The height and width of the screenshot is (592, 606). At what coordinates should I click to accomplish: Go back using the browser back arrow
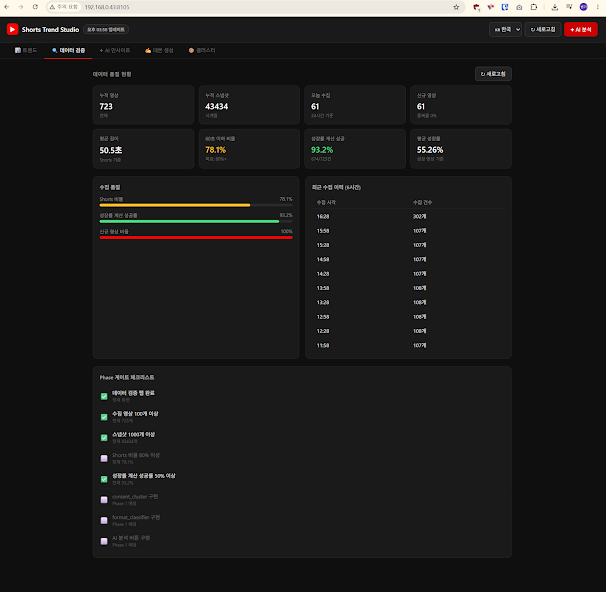(7, 7)
